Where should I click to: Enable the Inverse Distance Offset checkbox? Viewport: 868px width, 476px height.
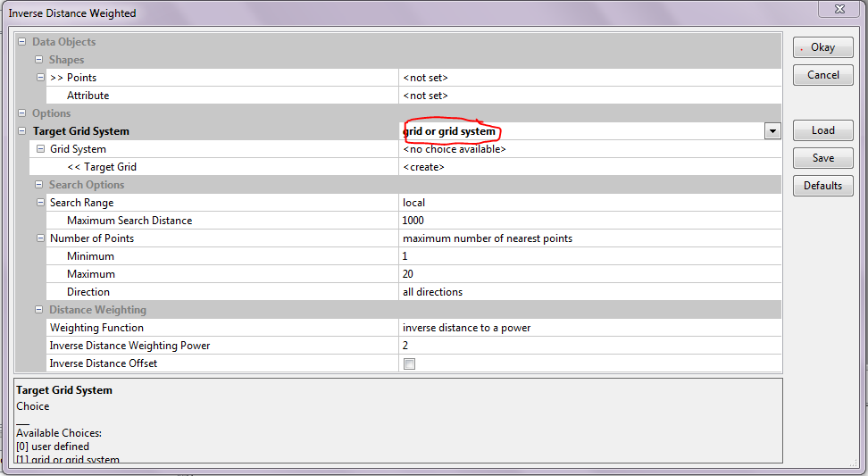tap(409, 363)
